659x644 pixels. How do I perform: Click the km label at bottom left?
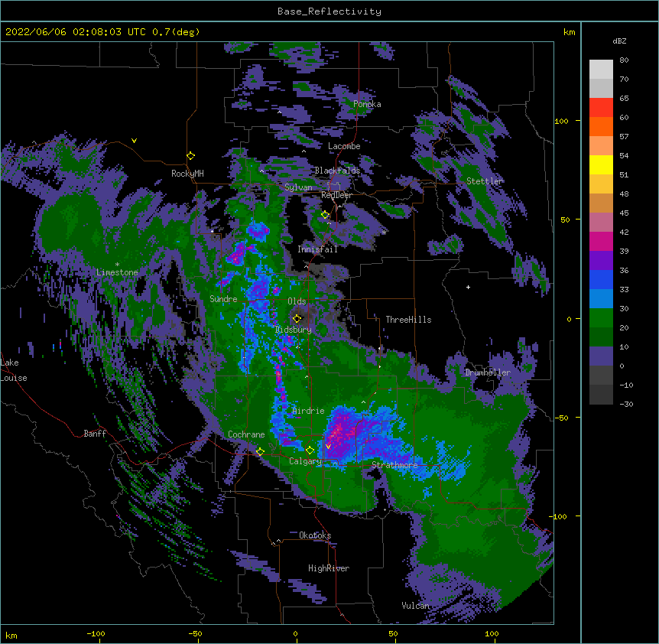11,635
